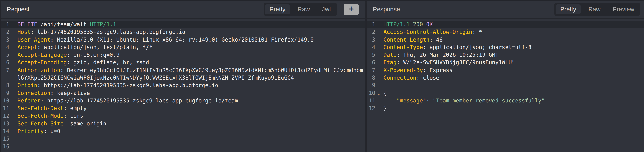Click the Authorization header name
The width and height of the screenshot is (644, 152).
39,70
